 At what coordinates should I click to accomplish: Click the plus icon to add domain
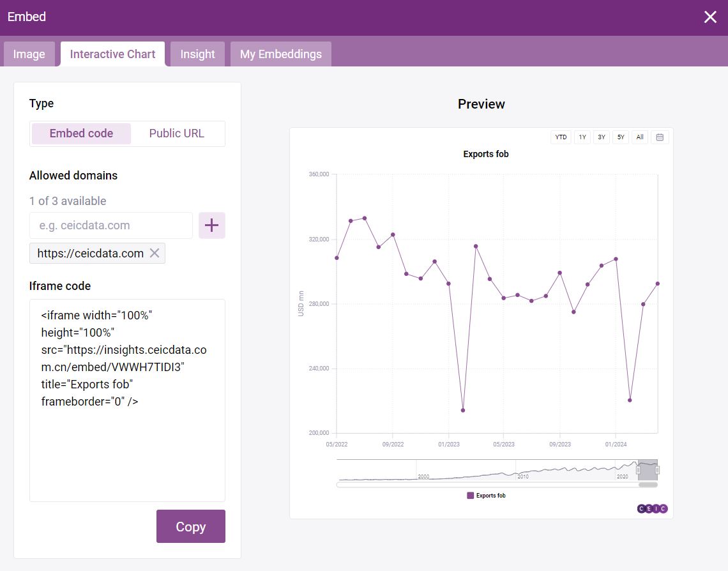[x=211, y=225]
